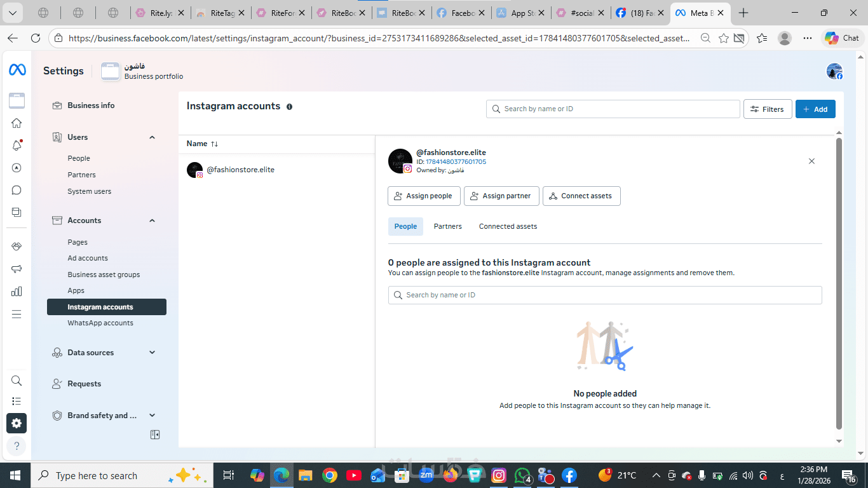Open the bar chart Insights icon
This screenshot has width=868, height=488.
[x=17, y=292]
